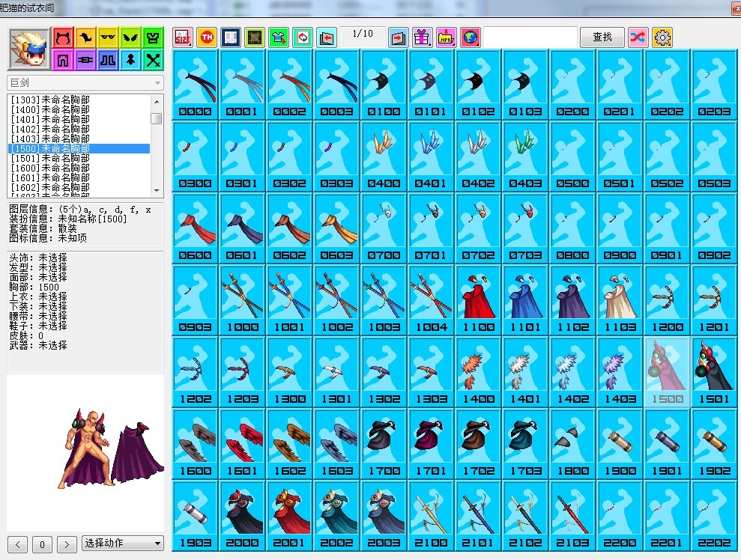741x560 pixels.
Task: Select item thumbnail 0000
Action: [195, 85]
